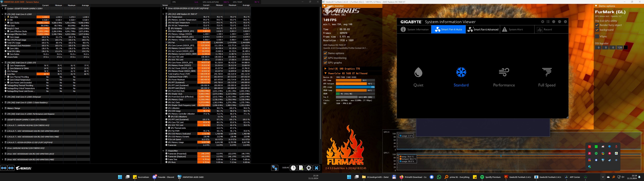This screenshot has height=181, width=644.
Task: Open red 78 temperature tray icon
Action: coord(589,146)
